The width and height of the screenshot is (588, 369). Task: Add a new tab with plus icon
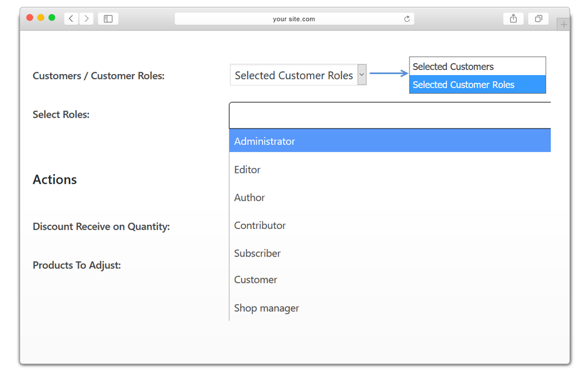[563, 25]
